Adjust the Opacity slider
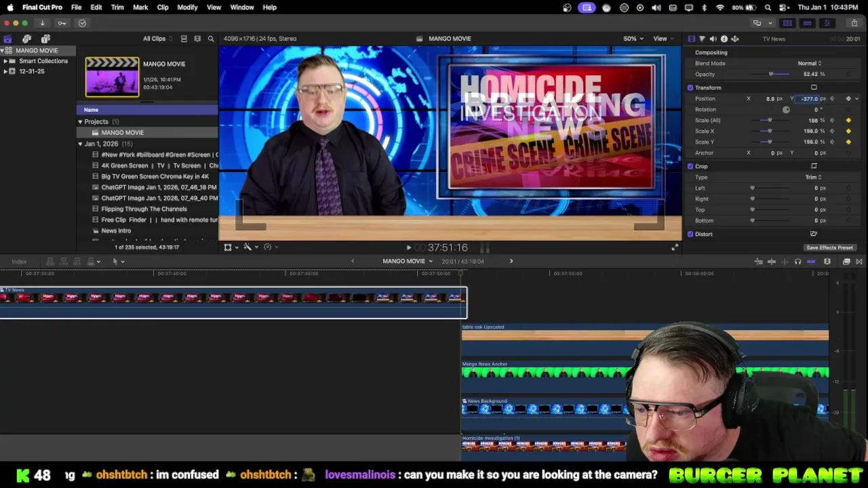868x488 pixels. (771, 74)
